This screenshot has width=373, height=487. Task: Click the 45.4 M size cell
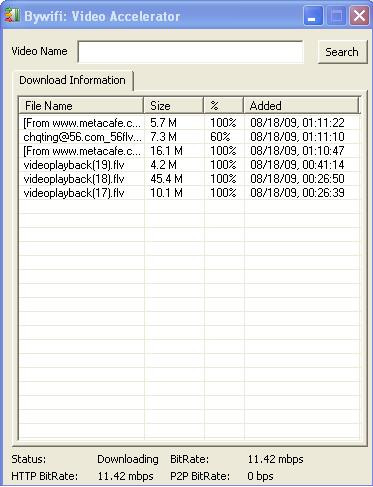(x=166, y=179)
